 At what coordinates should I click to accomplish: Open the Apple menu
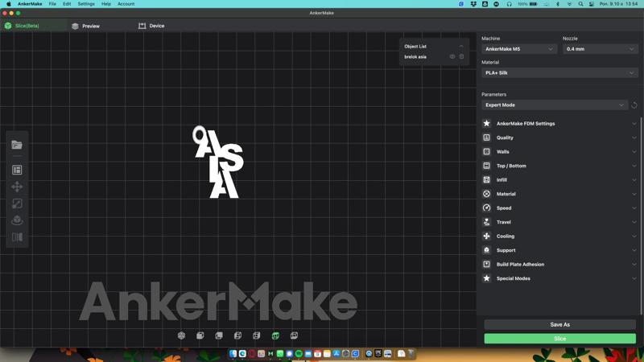(x=9, y=4)
